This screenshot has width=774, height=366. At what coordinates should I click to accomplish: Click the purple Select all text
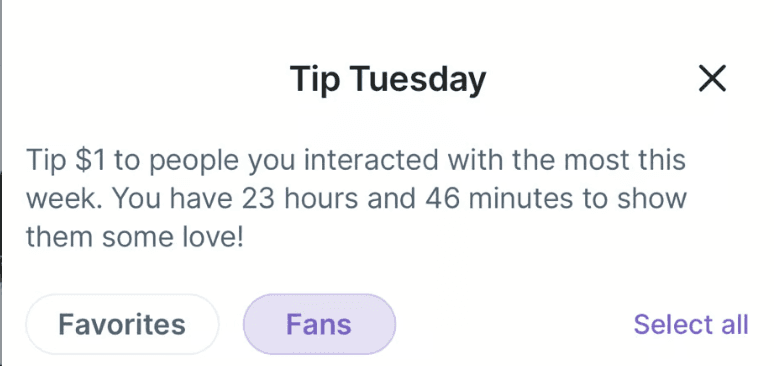click(x=691, y=325)
